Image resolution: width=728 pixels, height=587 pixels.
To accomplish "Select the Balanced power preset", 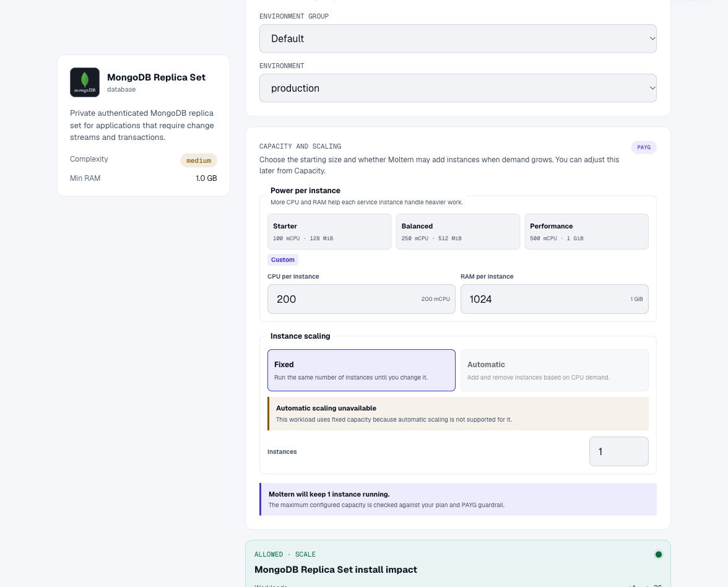I will click(458, 232).
